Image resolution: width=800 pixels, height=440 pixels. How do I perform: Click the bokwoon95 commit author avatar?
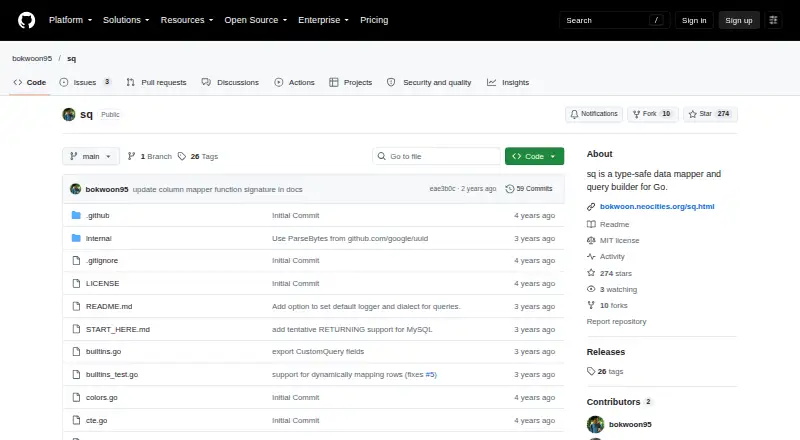pos(76,189)
